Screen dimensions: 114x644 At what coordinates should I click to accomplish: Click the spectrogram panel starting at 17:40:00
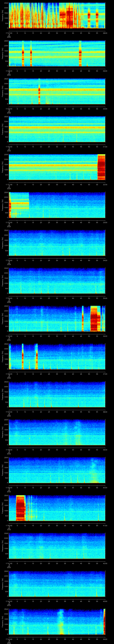(x=57, y=508)
